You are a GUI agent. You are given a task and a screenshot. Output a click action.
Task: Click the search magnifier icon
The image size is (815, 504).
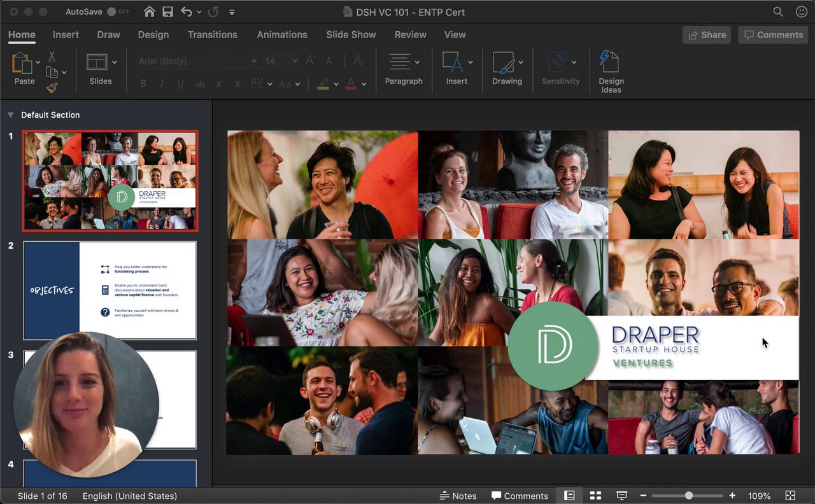coord(778,11)
